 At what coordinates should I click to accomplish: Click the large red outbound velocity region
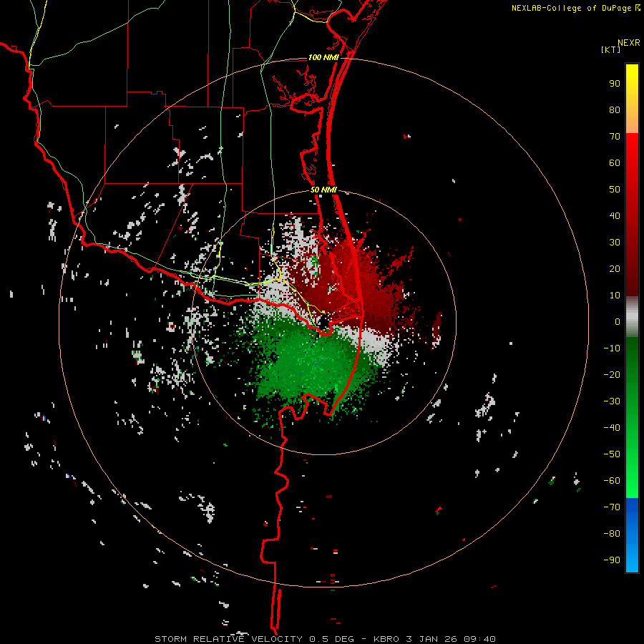[x=353, y=283]
